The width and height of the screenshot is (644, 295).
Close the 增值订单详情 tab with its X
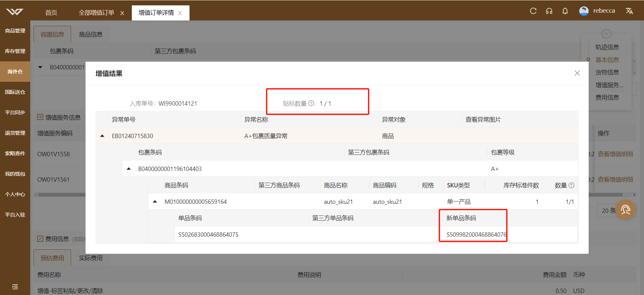[180, 13]
